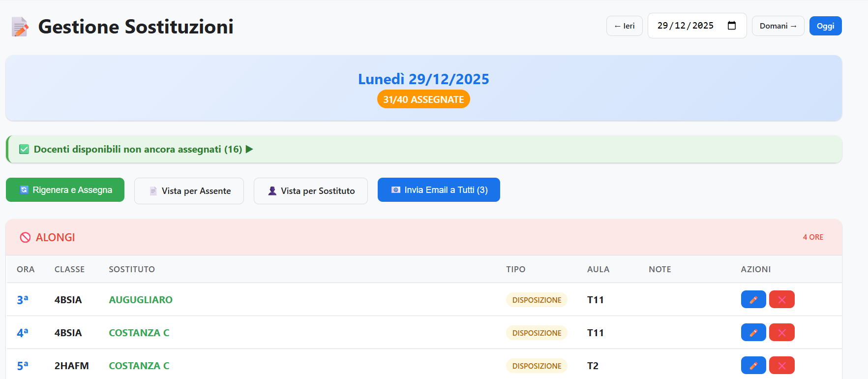Viewport: 868px width, 379px height.
Task: Click the notepad icon beside Gestione Sostituzioni
Action: coord(20,27)
